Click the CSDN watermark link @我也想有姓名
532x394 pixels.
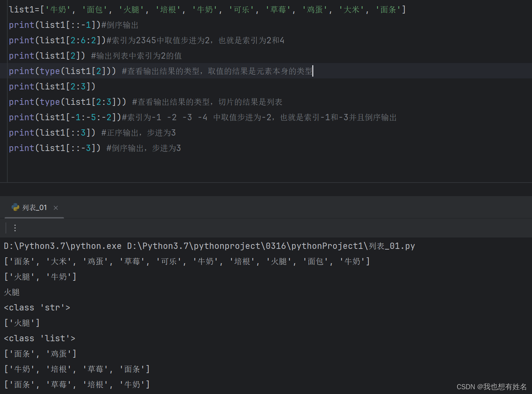tap(492, 386)
